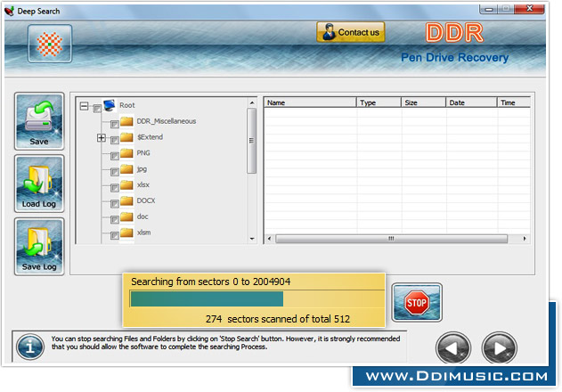The image size is (562, 392).
Task: Click the Root computer icon
Action: [110, 105]
